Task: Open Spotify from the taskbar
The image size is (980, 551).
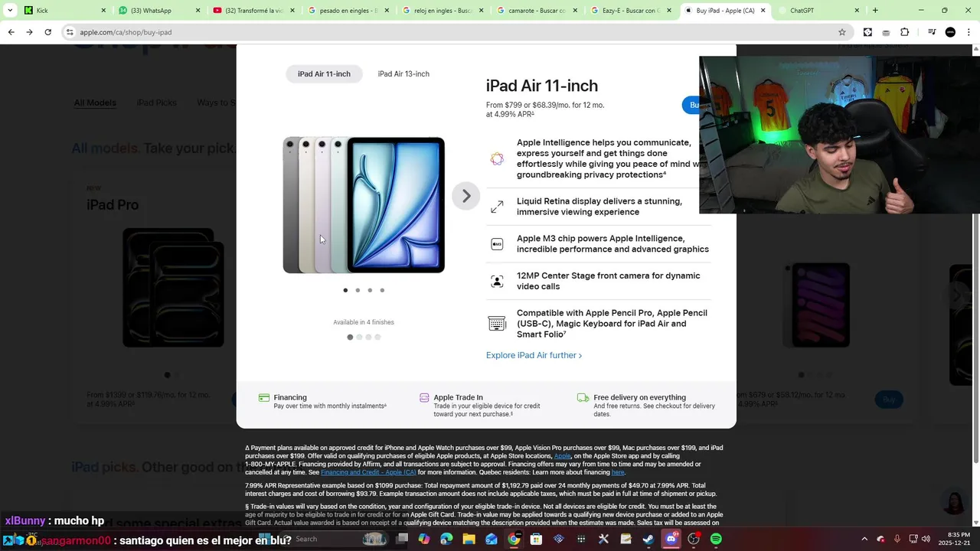Action: coord(716,539)
